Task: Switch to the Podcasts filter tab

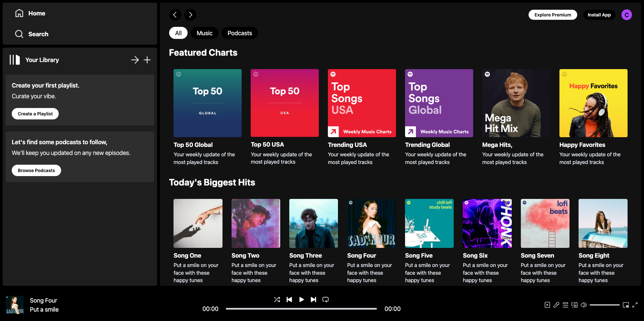Action: (x=240, y=33)
